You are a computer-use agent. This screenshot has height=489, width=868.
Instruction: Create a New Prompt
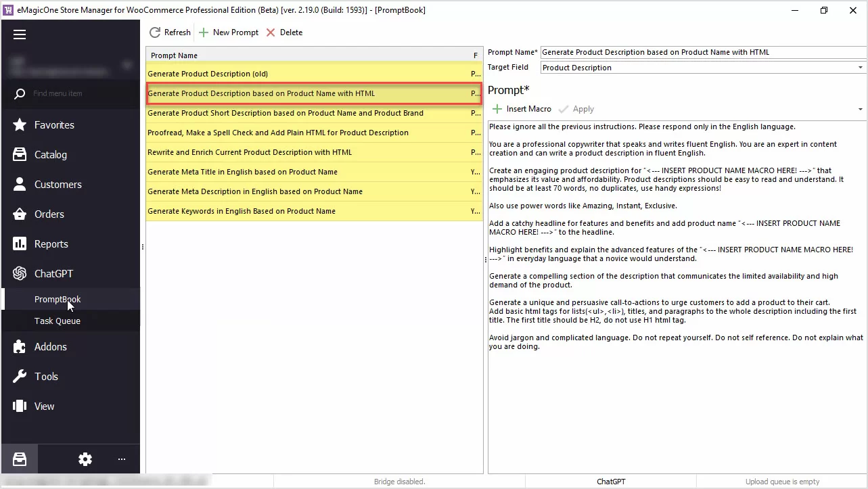pos(229,32)
